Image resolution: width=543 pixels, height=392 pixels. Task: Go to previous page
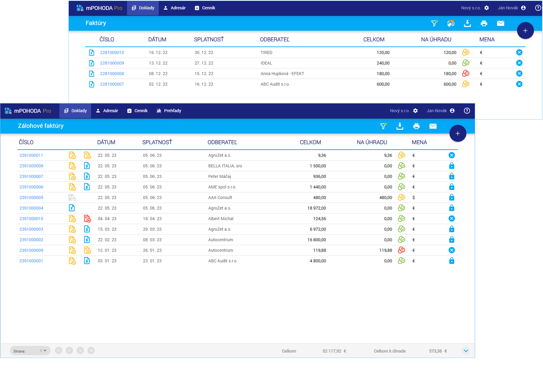[x=69, y=350]
